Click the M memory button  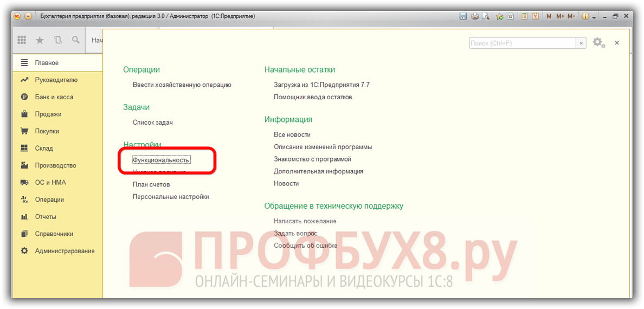click(x=549, y=16)
